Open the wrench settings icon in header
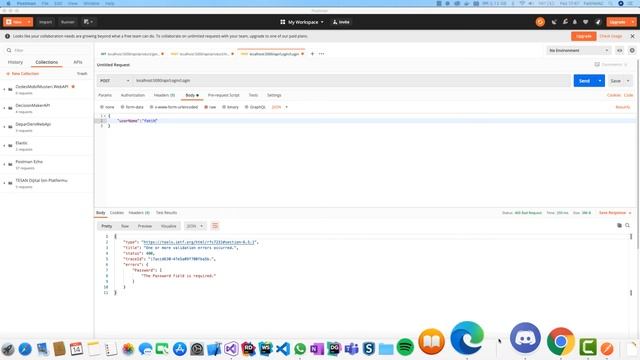The width and height of the screenshot is (640, 360). pyautogui.click(x=565, y=22)
